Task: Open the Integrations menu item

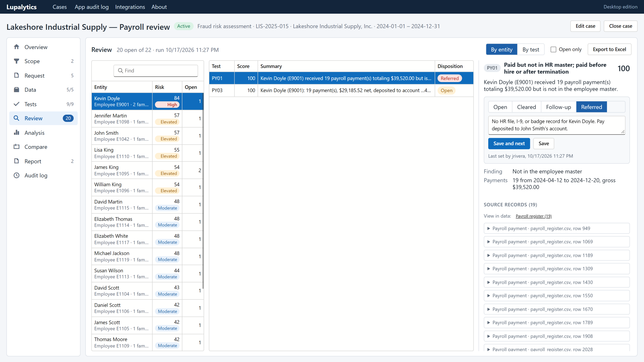Action: pyautogui.click(x=130, y=7)
